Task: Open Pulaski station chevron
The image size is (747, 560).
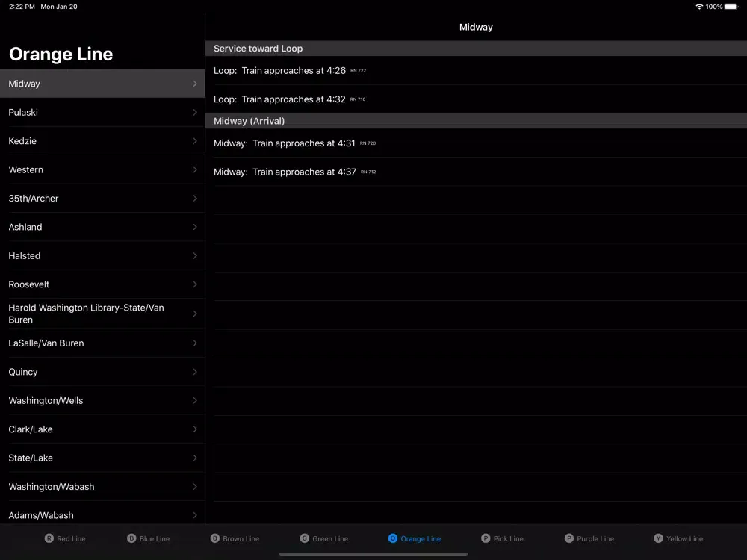Action: 195,113
